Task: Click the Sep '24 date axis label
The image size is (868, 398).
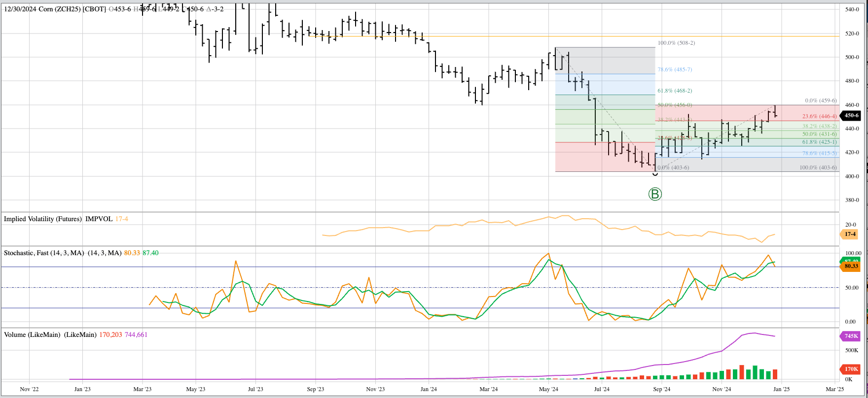Action: pos(661,389)
